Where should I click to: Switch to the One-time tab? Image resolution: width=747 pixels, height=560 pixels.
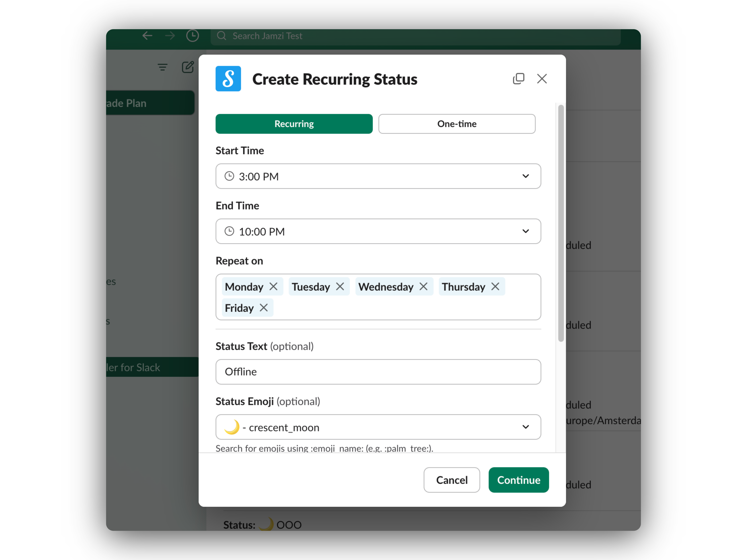point(457,124)
